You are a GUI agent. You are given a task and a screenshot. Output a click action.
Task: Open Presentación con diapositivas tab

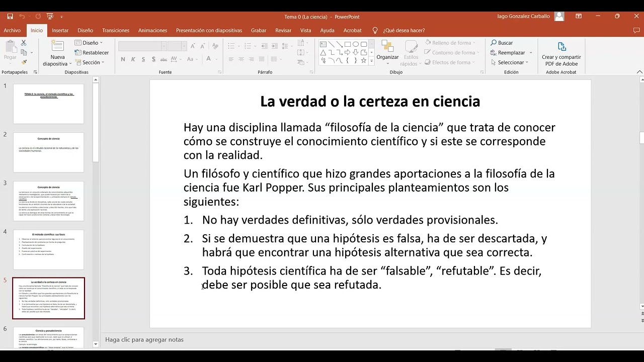tap(209, 30)
